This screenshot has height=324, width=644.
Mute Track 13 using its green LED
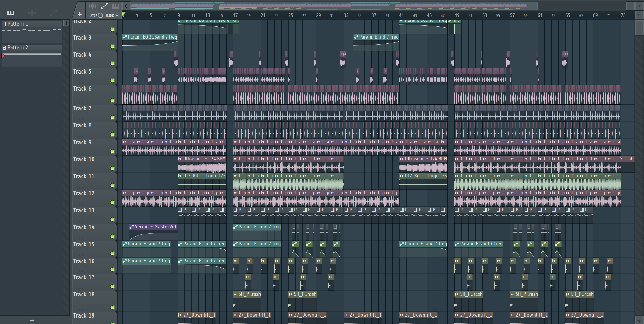coord(112,220)
